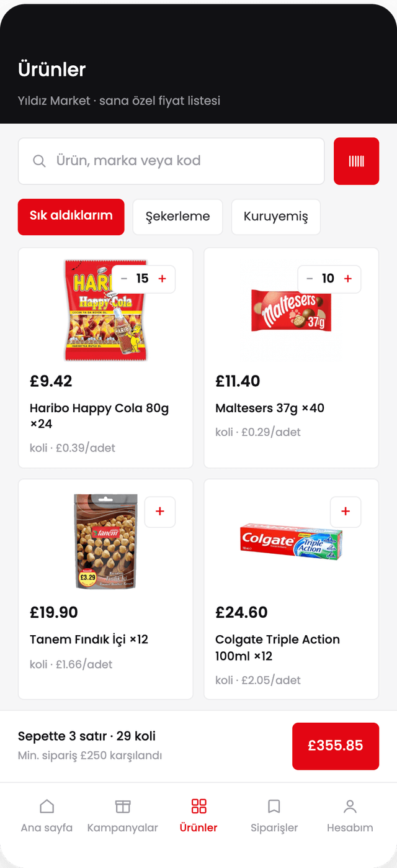Viewport: 397px width, 868px height.
Task: Go to Kampanyalar tab
Action: point(123,816)
